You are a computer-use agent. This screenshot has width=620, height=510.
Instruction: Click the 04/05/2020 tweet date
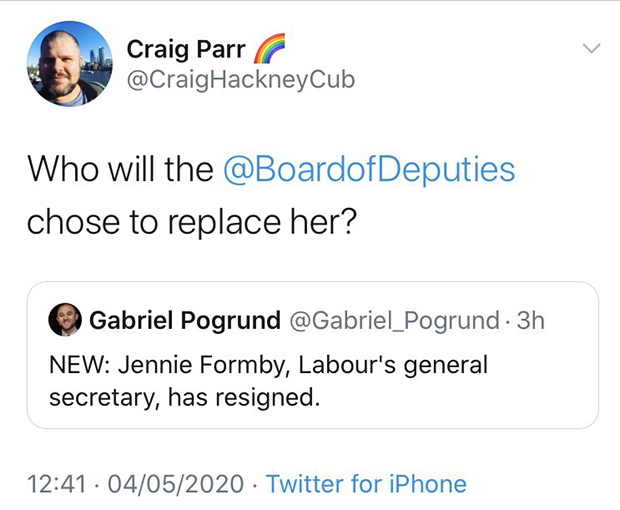point(174,484)
